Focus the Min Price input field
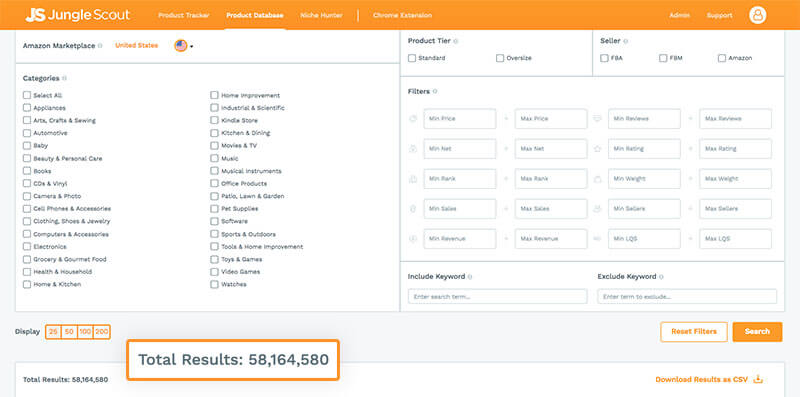The width and height of the screenshot is (800, 397). pyautogui.click(x=460, y=118)
